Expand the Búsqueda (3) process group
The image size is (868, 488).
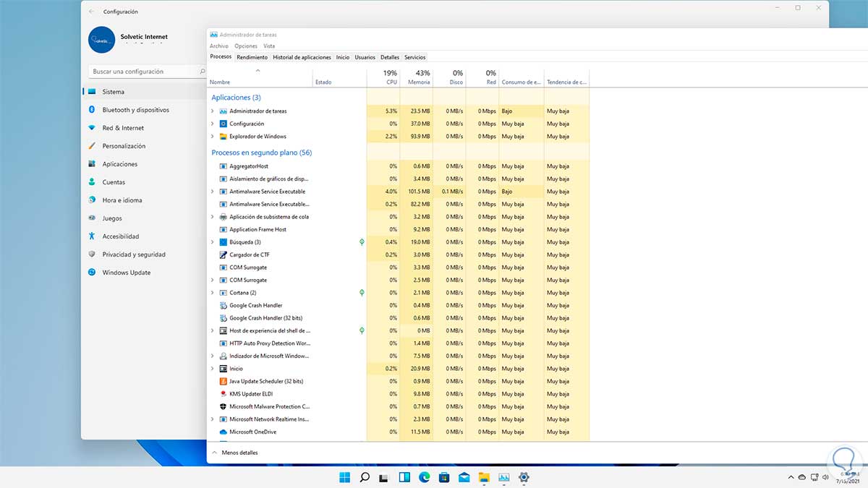pyautogui.click(x=212, y=242)
